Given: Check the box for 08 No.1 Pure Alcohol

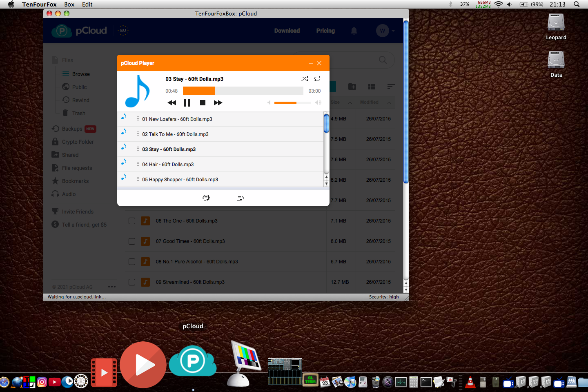Looking at the screenshot, I should (x=132, y=262).
